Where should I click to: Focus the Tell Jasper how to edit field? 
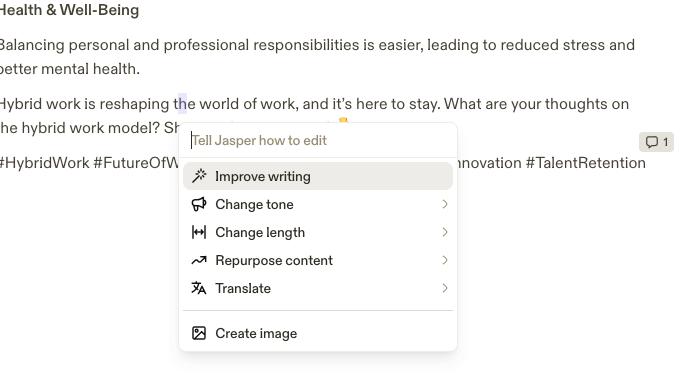318,140
